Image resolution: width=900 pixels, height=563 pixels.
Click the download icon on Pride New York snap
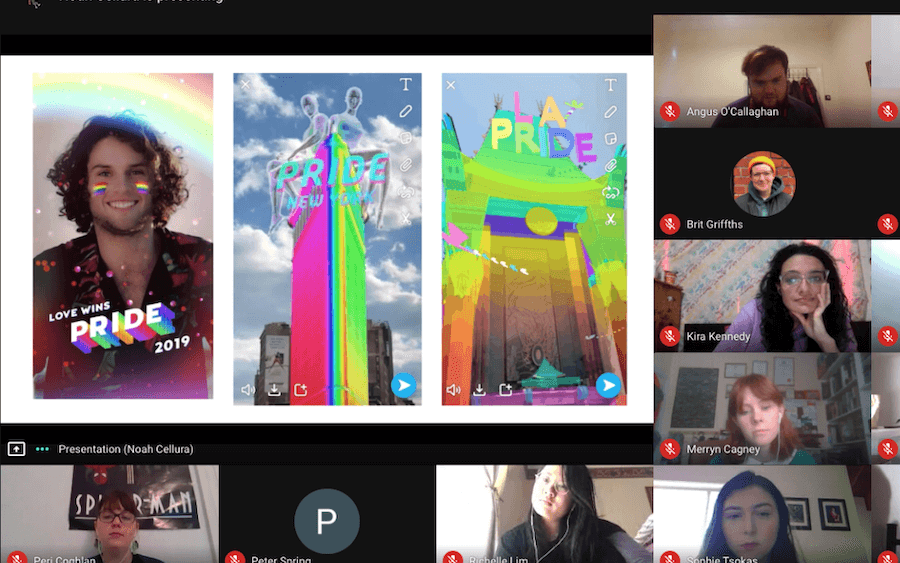[274, 390]
